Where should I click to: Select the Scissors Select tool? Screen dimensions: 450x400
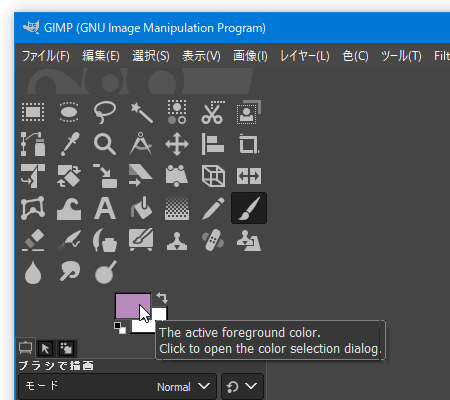click(213, 112)
